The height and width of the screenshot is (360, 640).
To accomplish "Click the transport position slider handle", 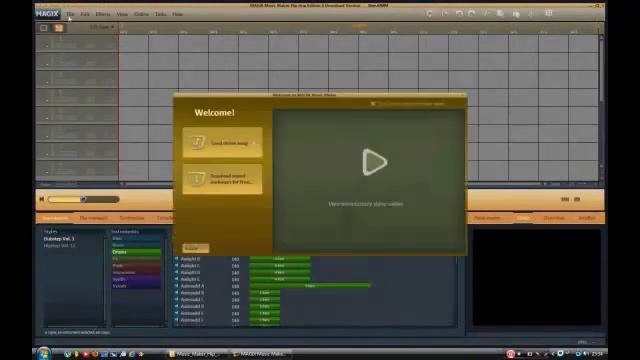I will click(83, 199).
